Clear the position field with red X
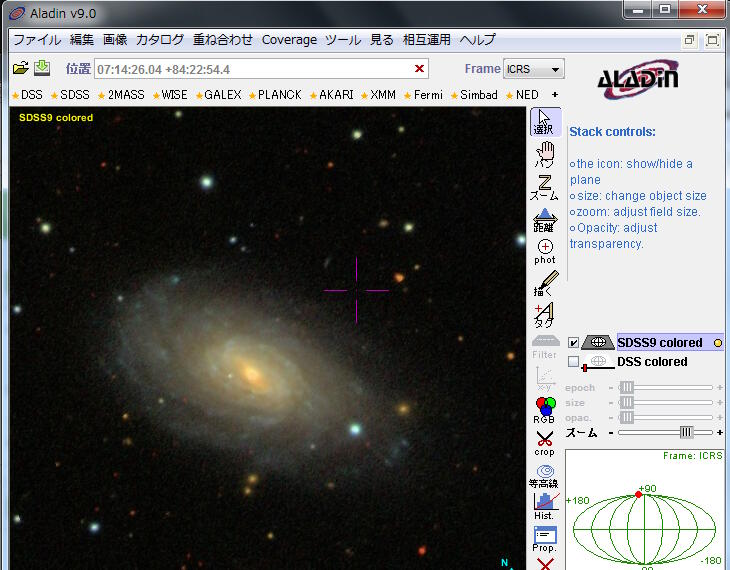Viewport: 730px width, 570px height. (x=419, y=69)
